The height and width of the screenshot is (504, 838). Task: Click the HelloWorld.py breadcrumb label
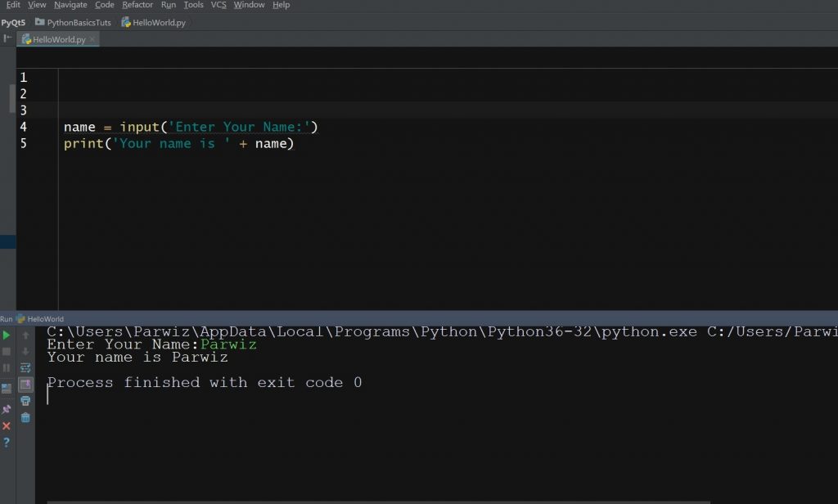coord(160,22)
